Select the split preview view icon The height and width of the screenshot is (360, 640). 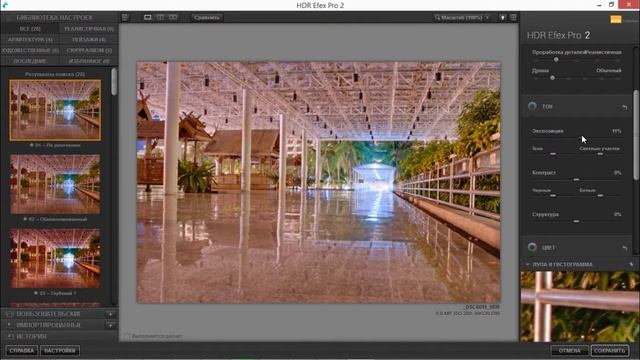[160, 17]
